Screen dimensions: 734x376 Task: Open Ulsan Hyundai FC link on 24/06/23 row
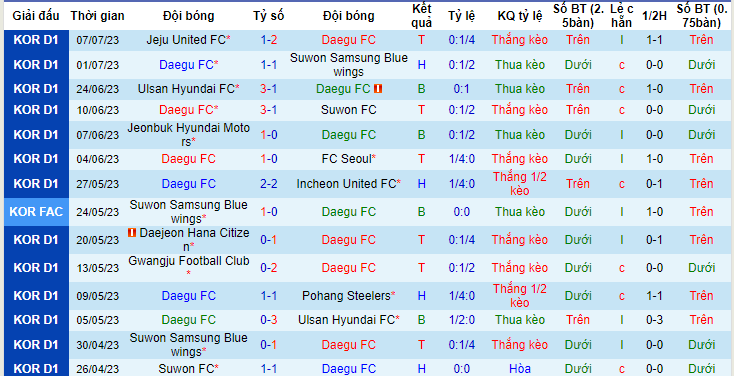(x=188, y=88)
